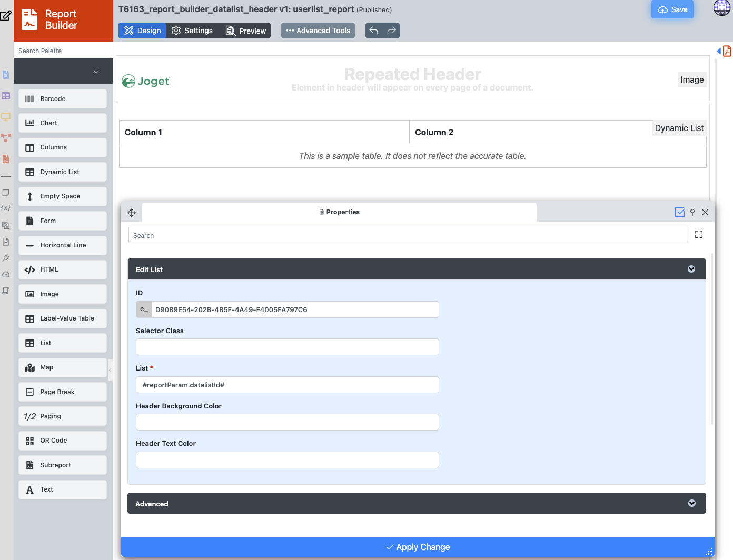
Task: Switch to the Design tab
Action: pos(142,31)
